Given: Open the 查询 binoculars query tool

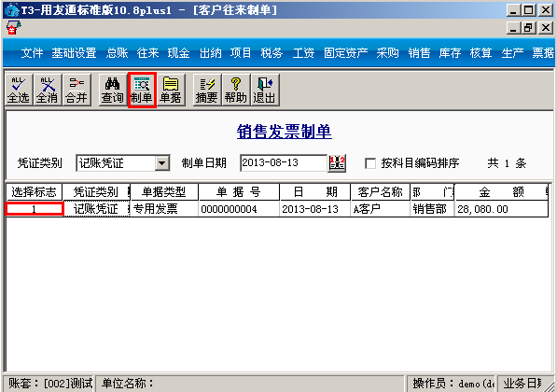Looking at the screenshot, I should pyautogui.click(x=113, y=90).
